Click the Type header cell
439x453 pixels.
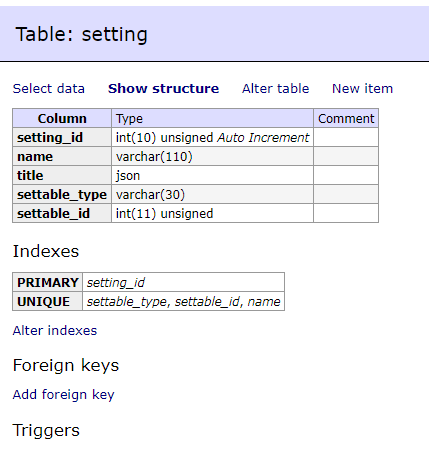(x=212, y=118)
